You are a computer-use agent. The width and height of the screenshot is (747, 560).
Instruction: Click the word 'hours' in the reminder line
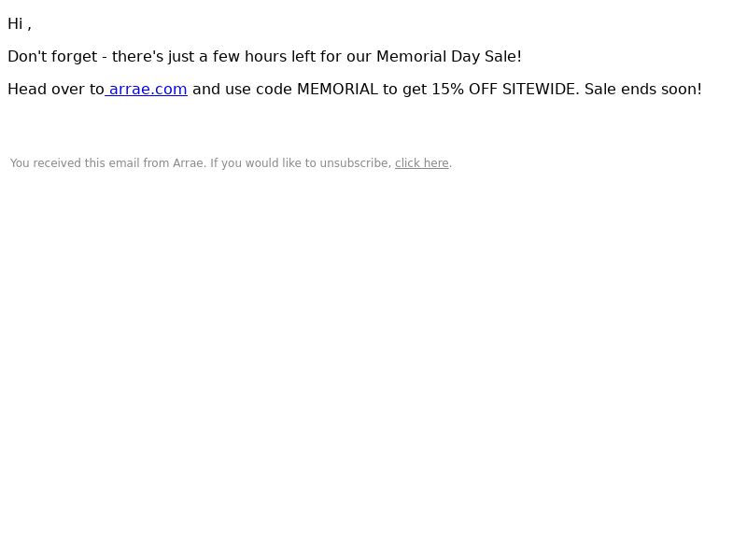(265, 57)
